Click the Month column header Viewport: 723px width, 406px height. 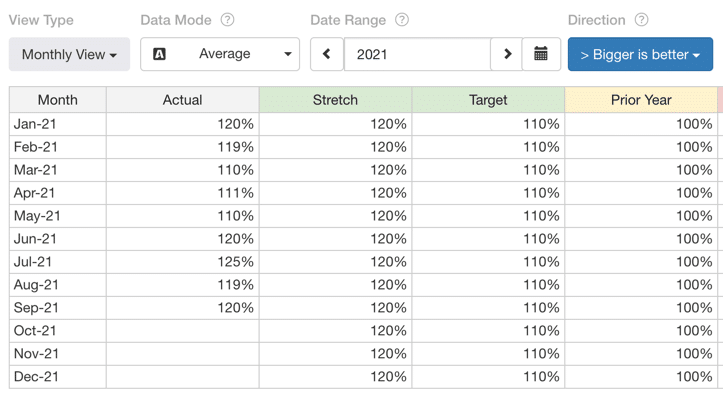58,100
